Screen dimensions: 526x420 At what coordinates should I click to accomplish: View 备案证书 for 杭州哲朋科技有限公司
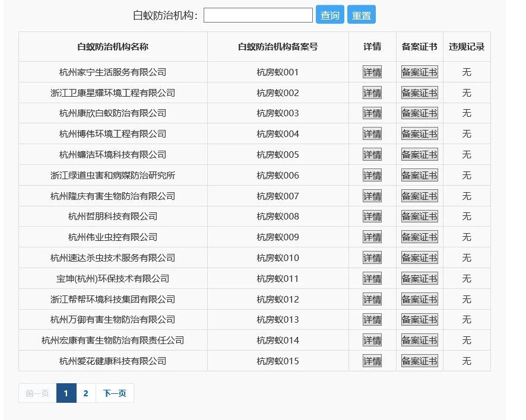(419, 217)
